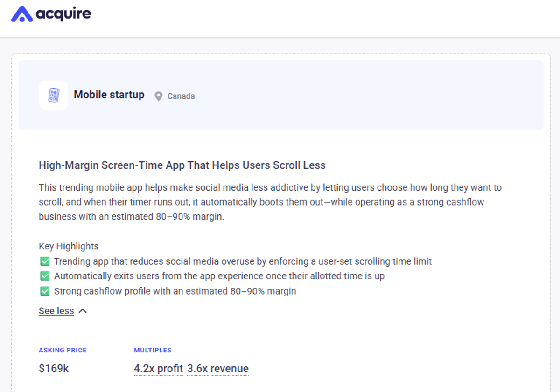Click the phone graphic inside the listing badge
Screen dimensions: 560x392
tap(53, 95)
